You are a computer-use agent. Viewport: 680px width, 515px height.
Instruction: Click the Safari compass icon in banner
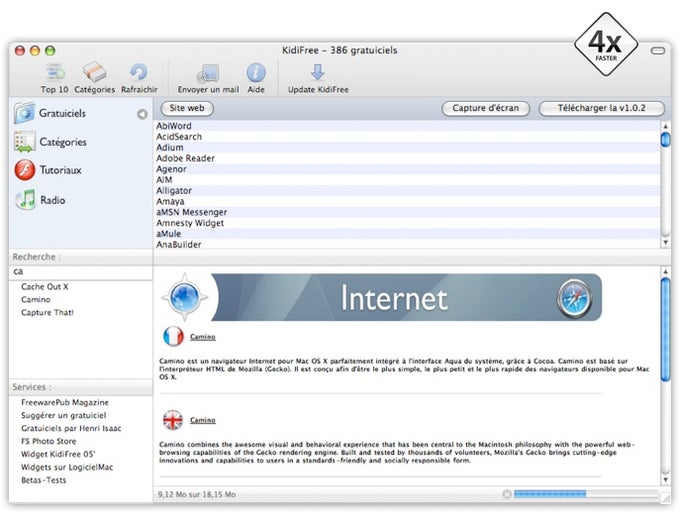pyautogui.click(x=574, y=298)
